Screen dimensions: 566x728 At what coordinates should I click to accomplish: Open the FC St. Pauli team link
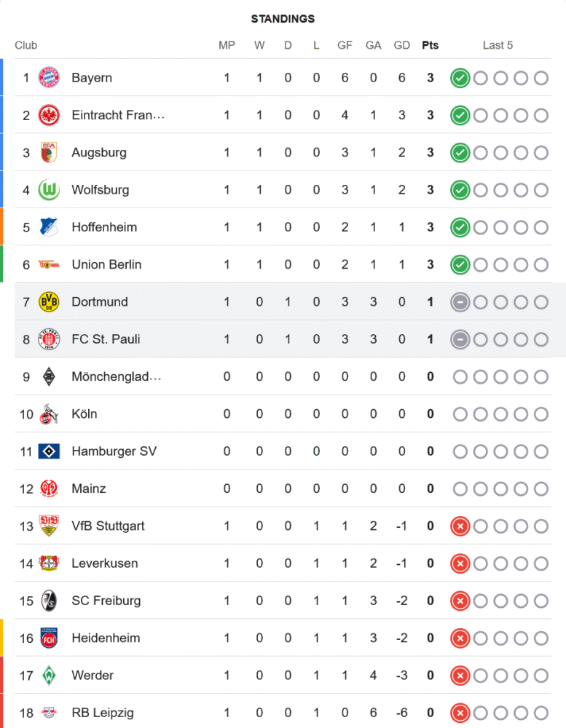[x=106, y=339]
